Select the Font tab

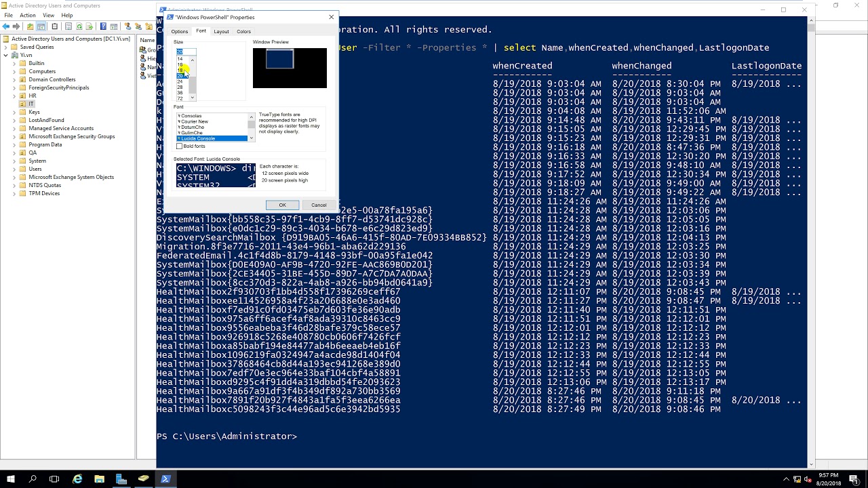click(x=201, y=30)
